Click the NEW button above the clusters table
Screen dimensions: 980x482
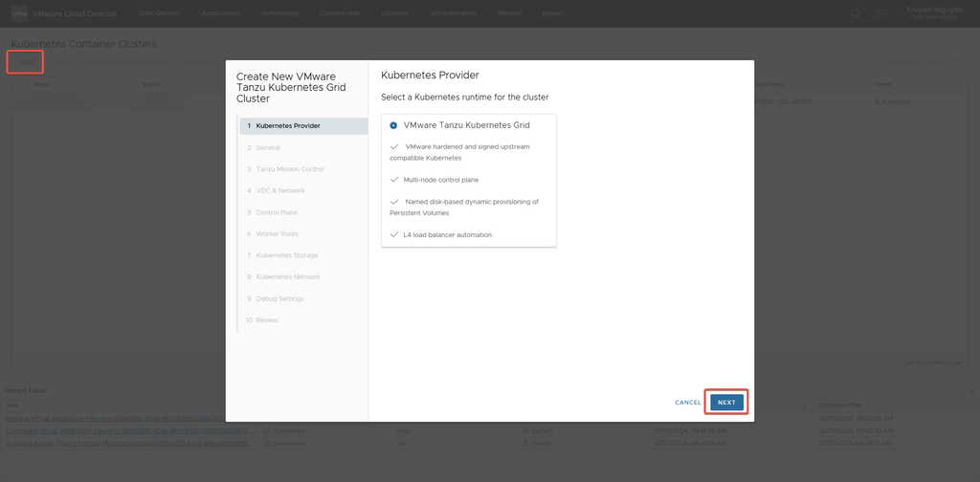tap(26, 62)
